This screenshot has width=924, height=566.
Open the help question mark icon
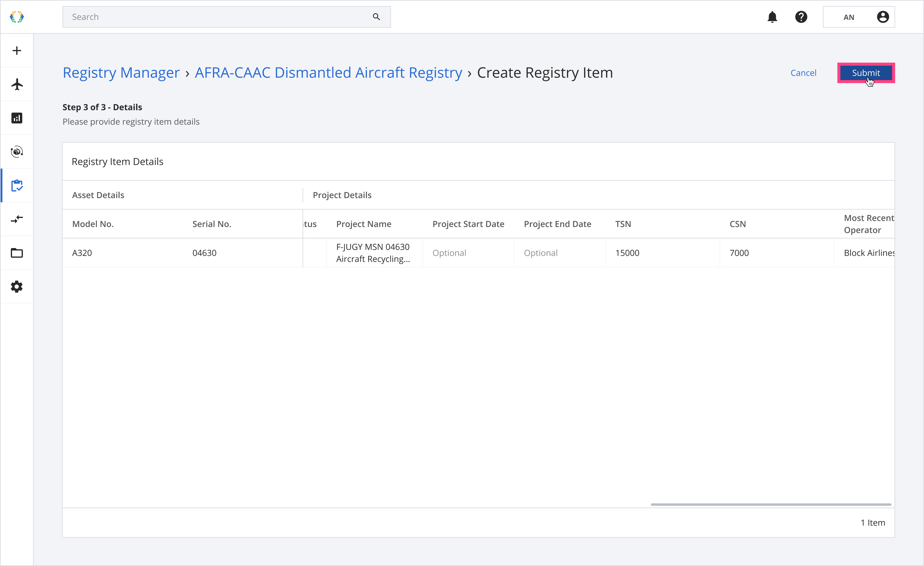pos(801,17)
